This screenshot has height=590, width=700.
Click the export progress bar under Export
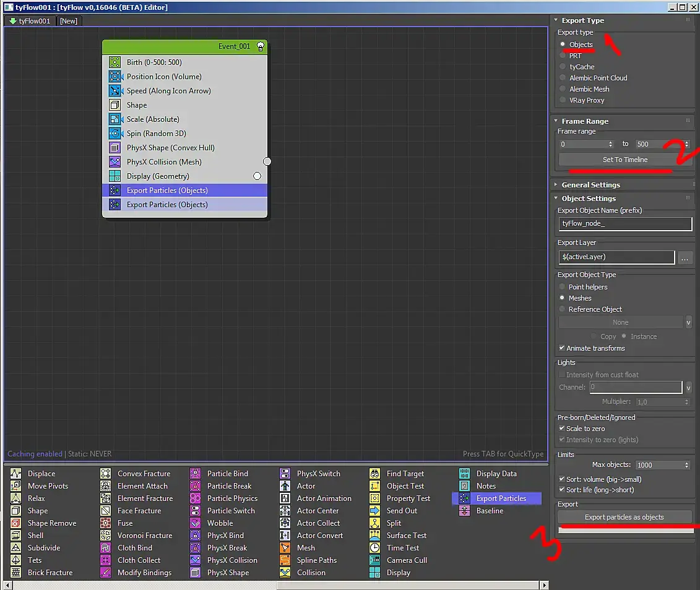coord(625,530)
